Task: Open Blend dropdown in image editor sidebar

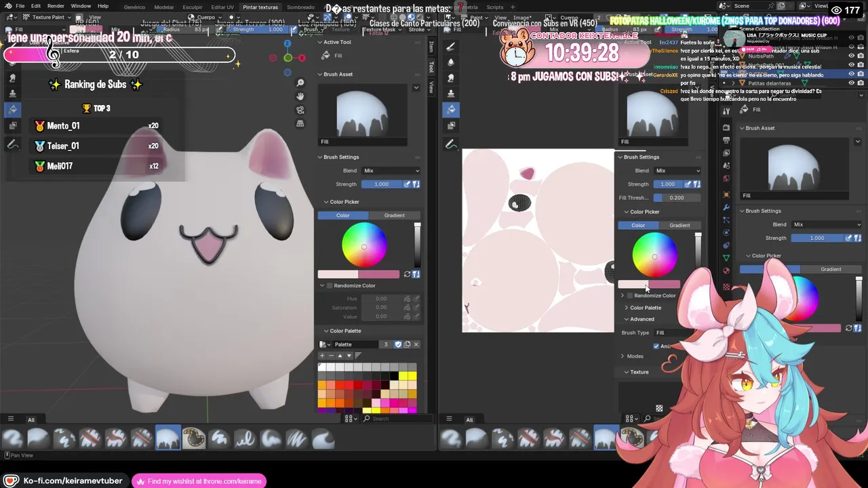Action: coord(677,171)
